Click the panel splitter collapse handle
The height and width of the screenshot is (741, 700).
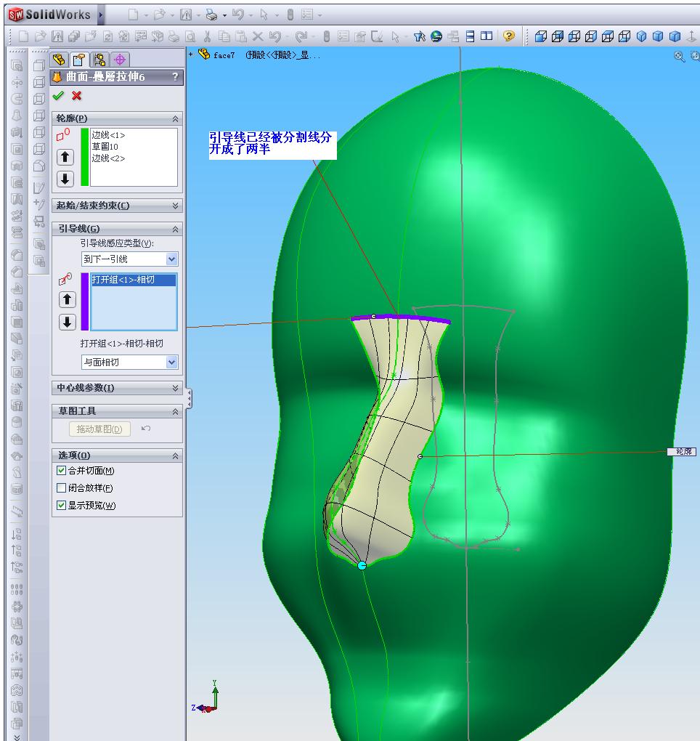coord(189,398)
